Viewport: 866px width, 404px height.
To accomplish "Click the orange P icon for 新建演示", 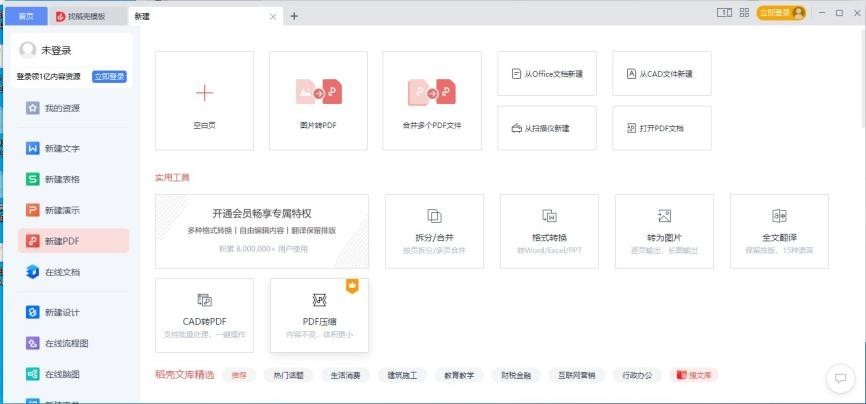I will point(33,210).
